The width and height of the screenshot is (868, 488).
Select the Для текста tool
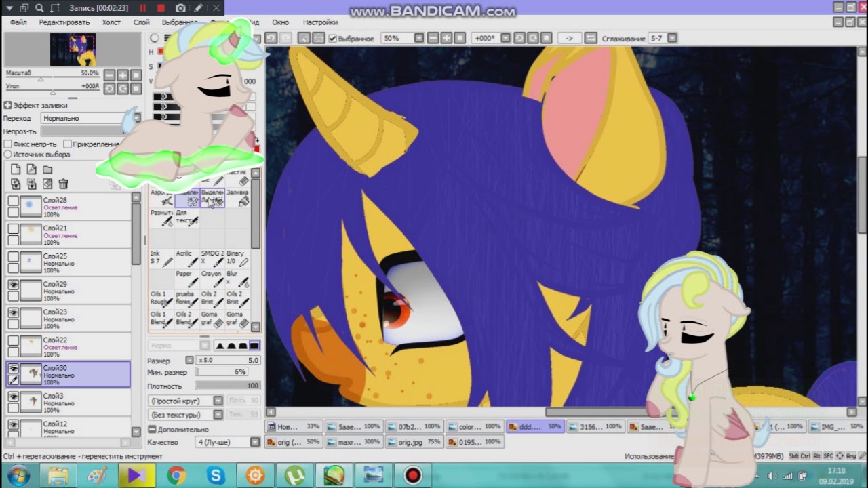click(187, 218)
